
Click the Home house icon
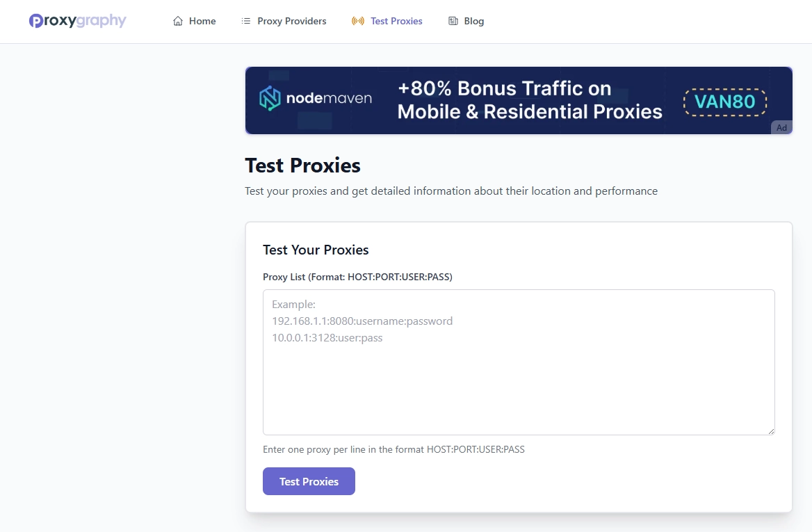pos(177,21)
